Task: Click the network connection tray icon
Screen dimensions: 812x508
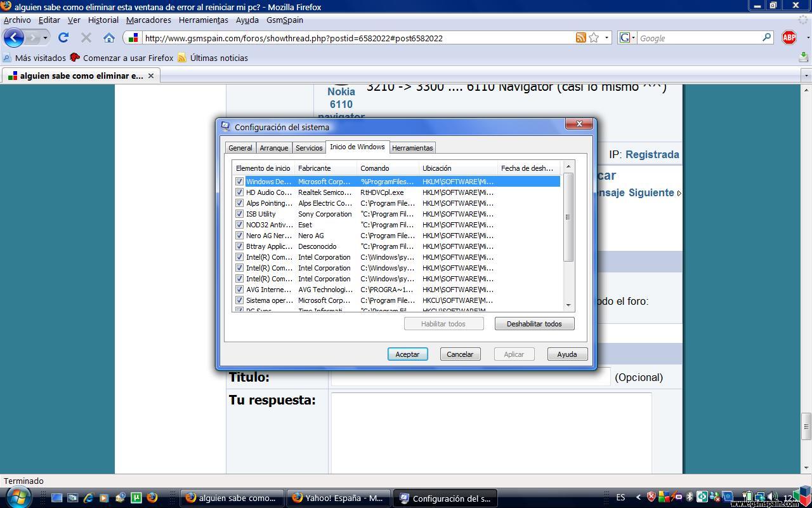Action: click(x=759, y=497)
